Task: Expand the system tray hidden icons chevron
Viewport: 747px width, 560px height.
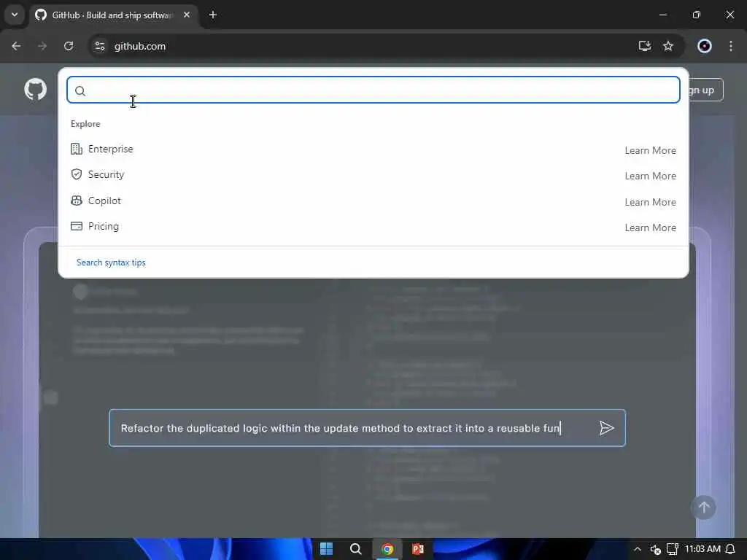Action: (638, 549)
